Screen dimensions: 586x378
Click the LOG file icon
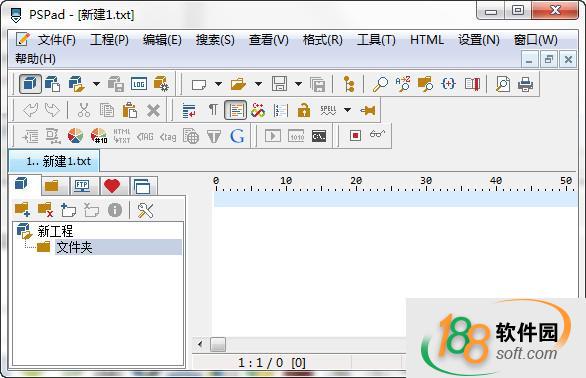click(x=139, y=84)
